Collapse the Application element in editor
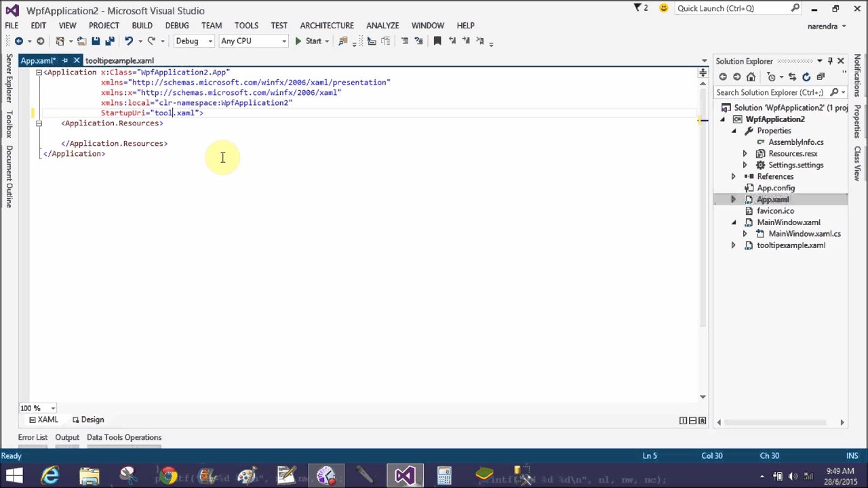This screenshot has width=868, height=488. click(x=39, y=73)
